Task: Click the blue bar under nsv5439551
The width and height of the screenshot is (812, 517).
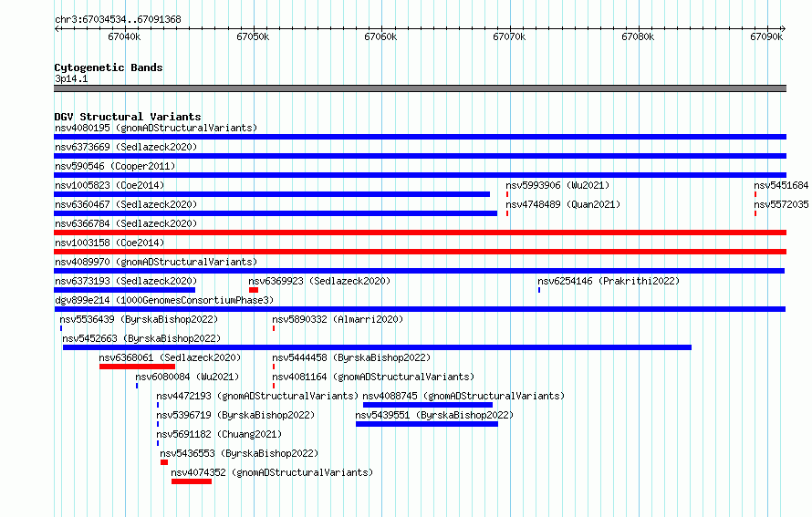Action: (x=427, y=424)
